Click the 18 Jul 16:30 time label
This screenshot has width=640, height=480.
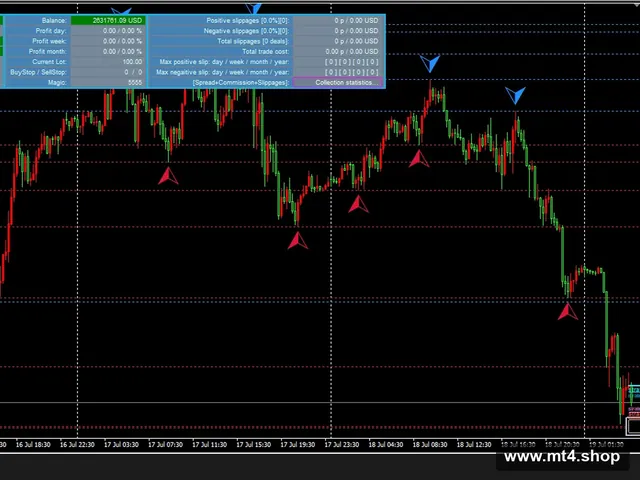coord(518,444)
